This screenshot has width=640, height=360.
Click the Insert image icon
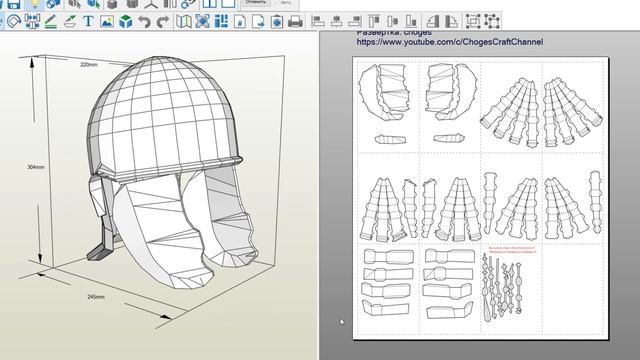107,21
